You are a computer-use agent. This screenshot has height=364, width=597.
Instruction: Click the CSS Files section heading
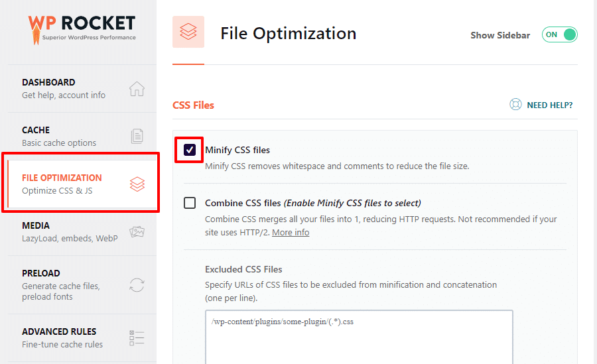pos(193,105)
